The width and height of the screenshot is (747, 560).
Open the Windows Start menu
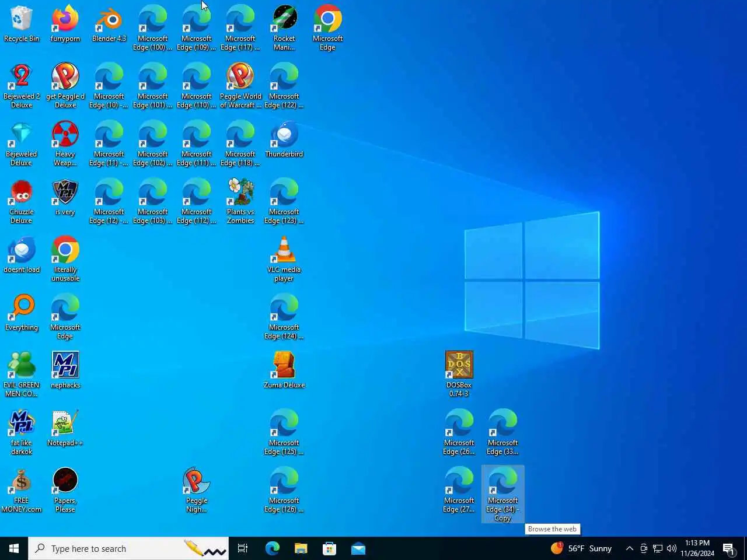pyautogui.click(x=14, y=548)
